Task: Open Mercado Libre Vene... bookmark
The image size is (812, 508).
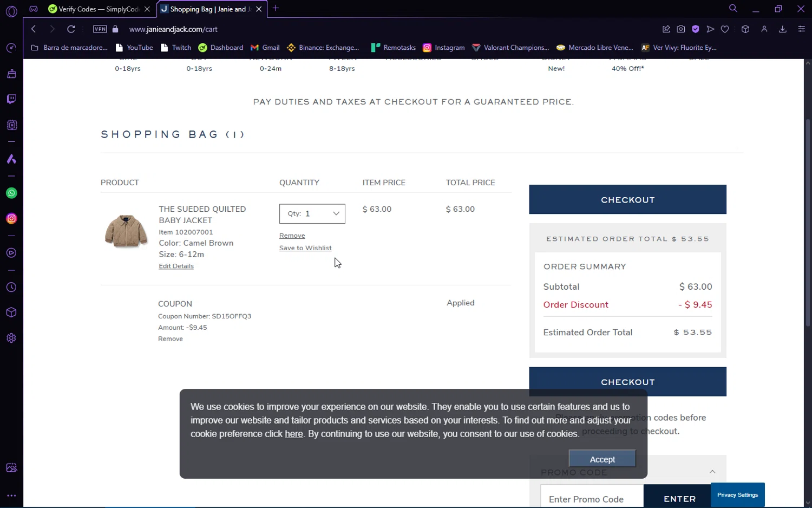Action: [x=595, y=48]
